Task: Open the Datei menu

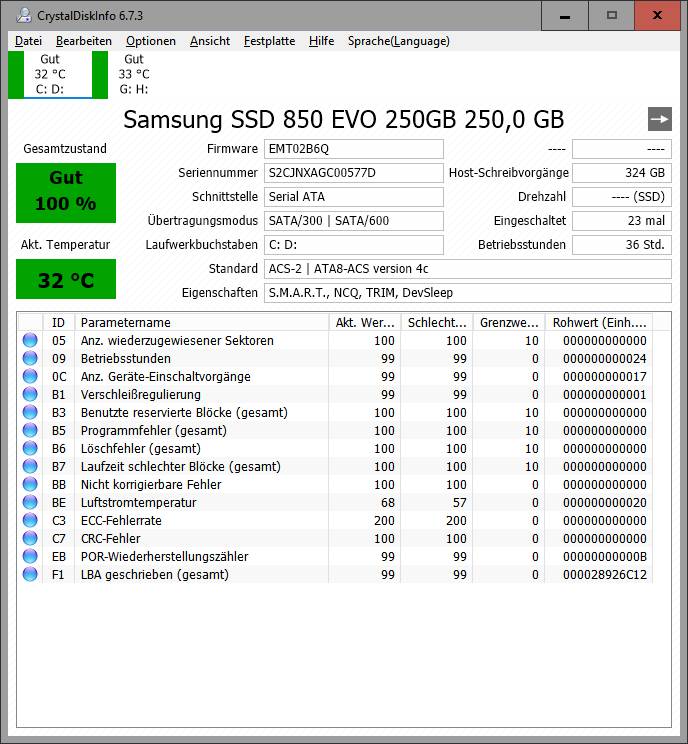Action: [28, 41]
